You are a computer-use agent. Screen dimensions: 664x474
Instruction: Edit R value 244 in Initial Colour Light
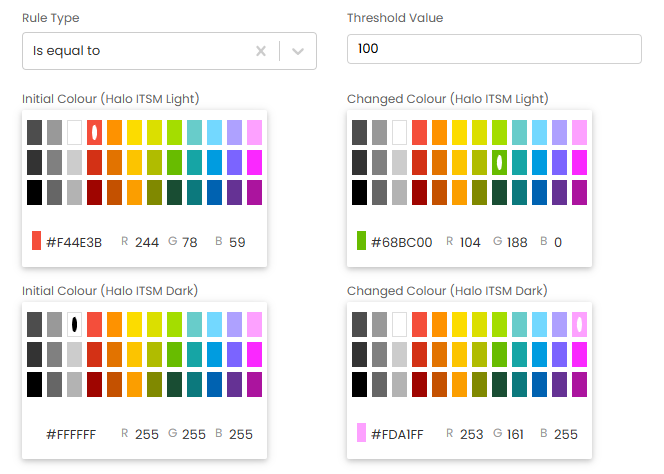(x=146, y=242)
